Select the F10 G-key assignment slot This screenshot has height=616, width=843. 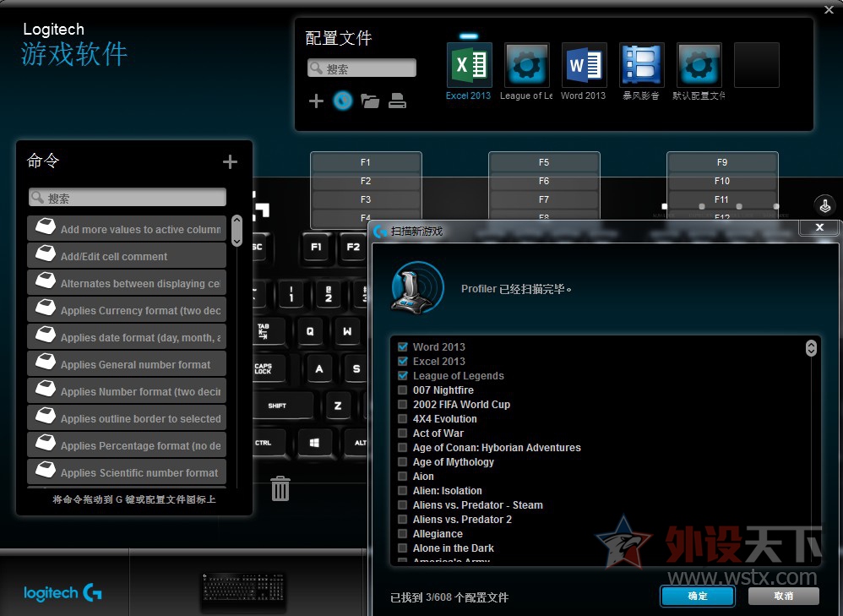pos(722,181)
